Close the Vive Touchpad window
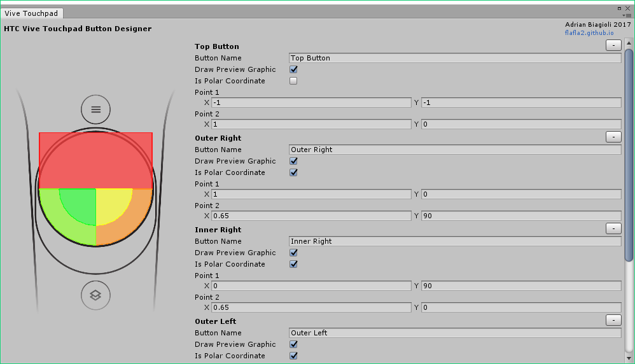The height and width of the screenshot is (364, 635). click(628, 8)
